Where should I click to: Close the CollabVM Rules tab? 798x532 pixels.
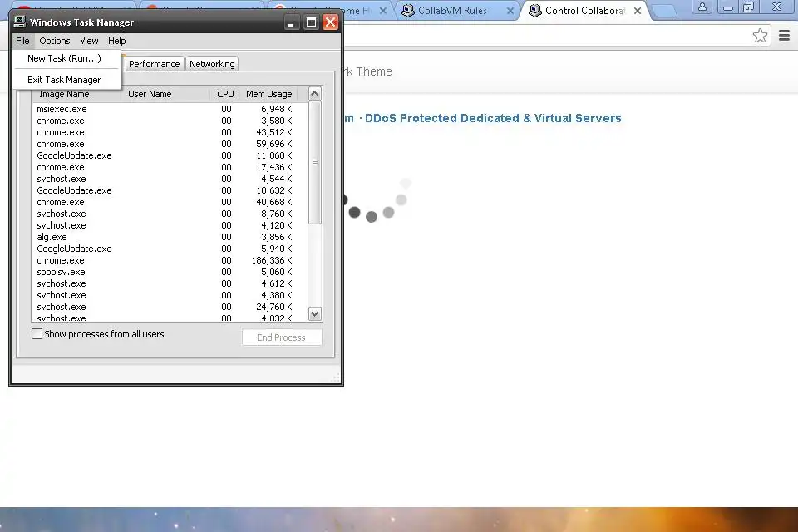pyautogui.click(x=510, y=11)
